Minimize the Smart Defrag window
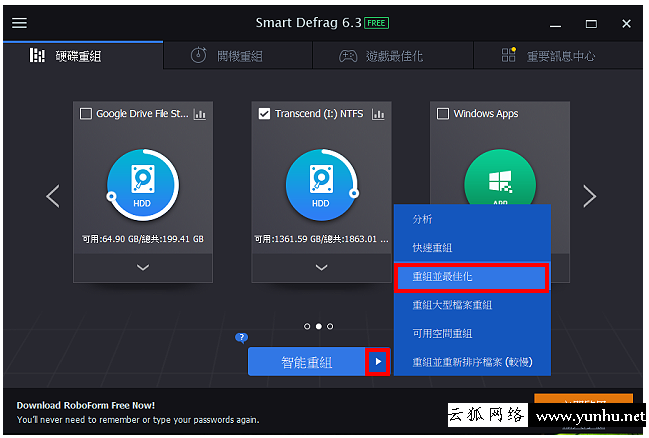 (x=555, y=24)
